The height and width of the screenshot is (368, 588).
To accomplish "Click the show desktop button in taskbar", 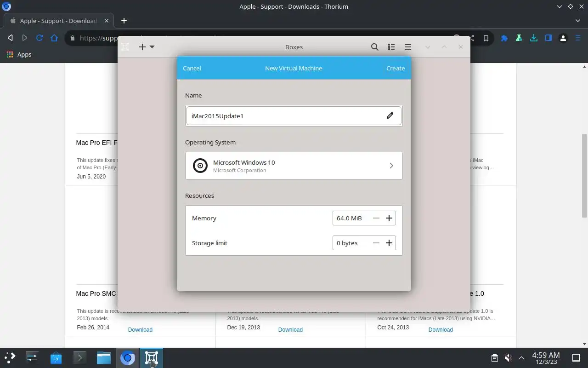I will coord(576,358).
